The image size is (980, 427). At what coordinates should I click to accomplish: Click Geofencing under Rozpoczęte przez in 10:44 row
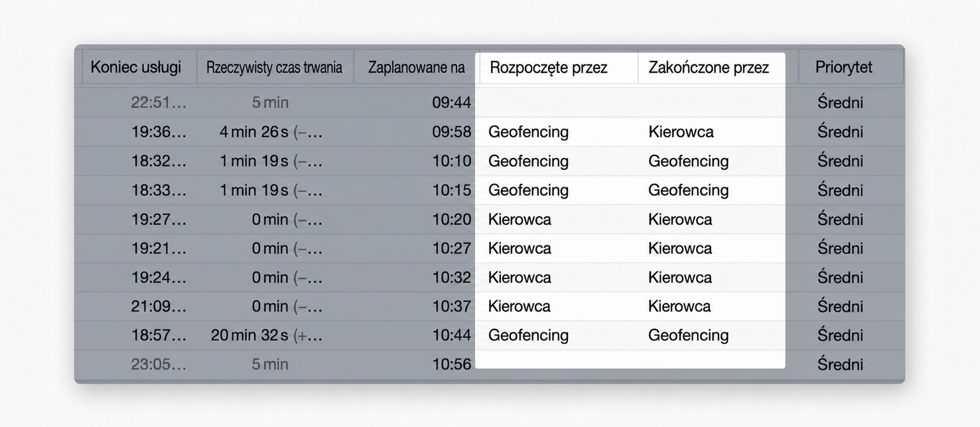click(528, 335)
